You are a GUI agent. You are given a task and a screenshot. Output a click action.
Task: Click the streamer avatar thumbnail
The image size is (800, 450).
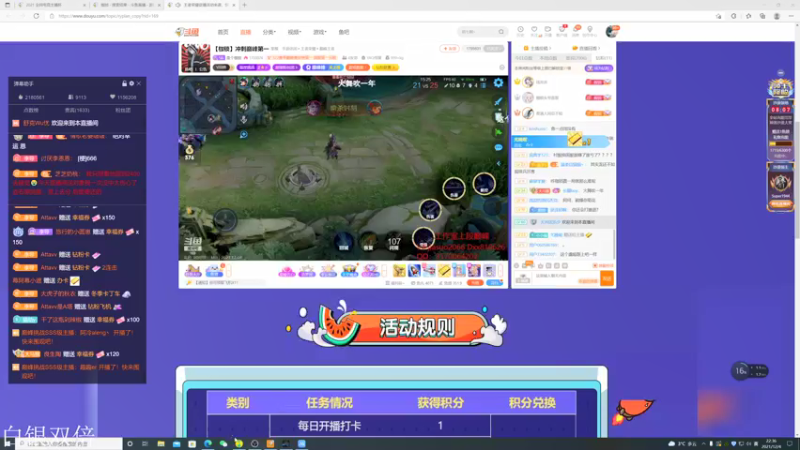195,58
